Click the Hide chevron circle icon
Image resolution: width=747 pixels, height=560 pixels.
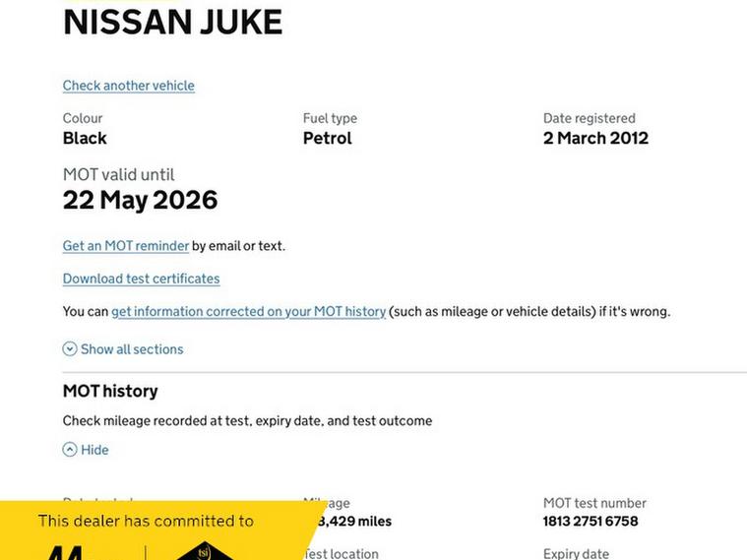(70, 450)
